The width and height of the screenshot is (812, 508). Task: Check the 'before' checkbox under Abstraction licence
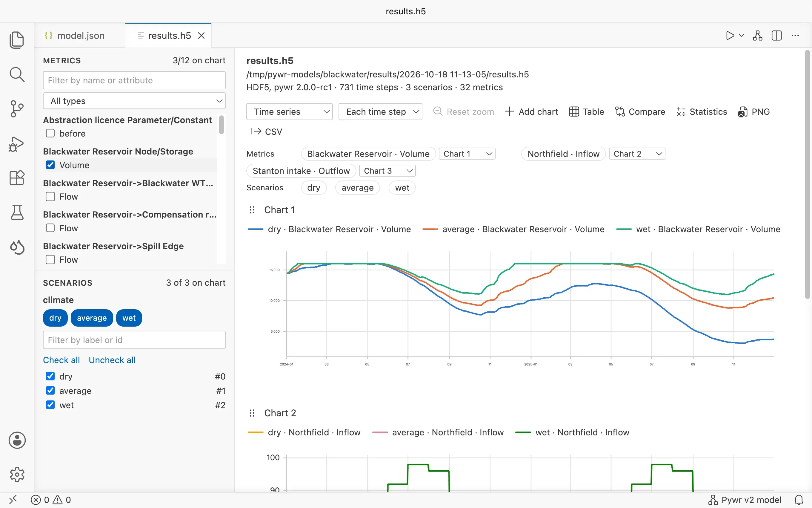[x=50, y=133]
